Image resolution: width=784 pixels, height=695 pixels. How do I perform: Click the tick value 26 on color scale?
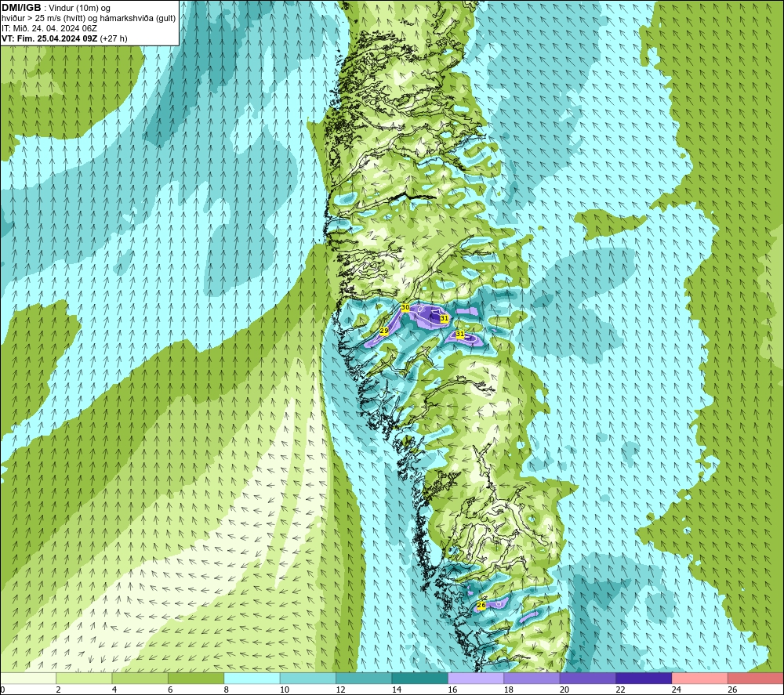point(732,690)
